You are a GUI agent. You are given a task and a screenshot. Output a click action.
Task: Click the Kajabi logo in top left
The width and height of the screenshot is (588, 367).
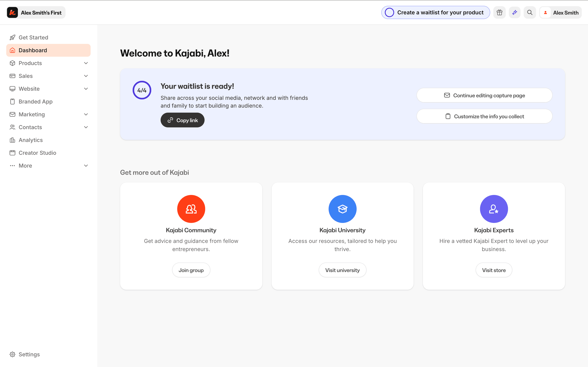(12, 12)
